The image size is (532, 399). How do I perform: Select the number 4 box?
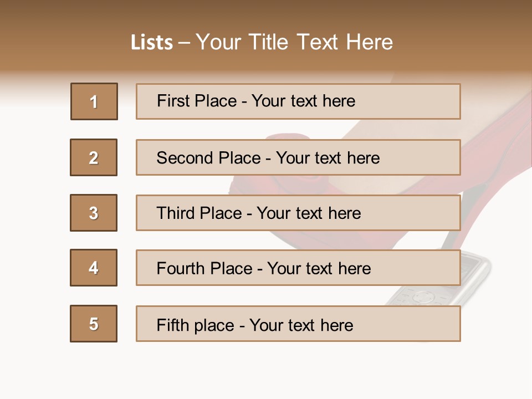coord(94,268)
